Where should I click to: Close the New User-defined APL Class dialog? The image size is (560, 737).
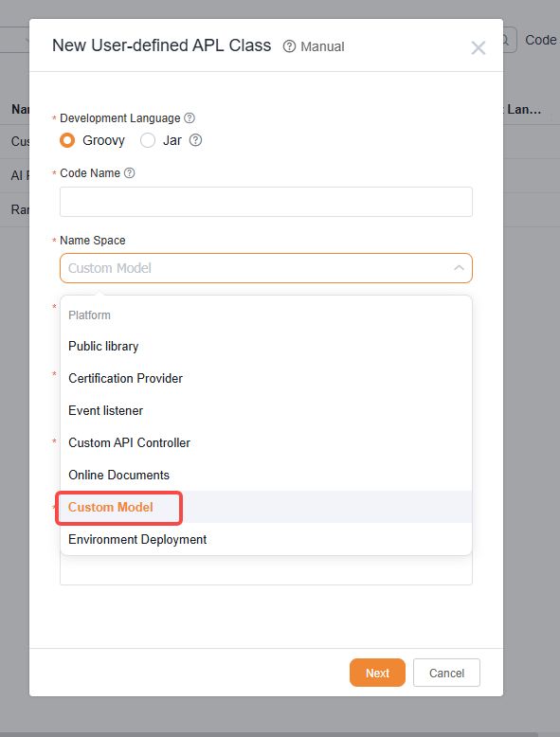pos(479,47)
